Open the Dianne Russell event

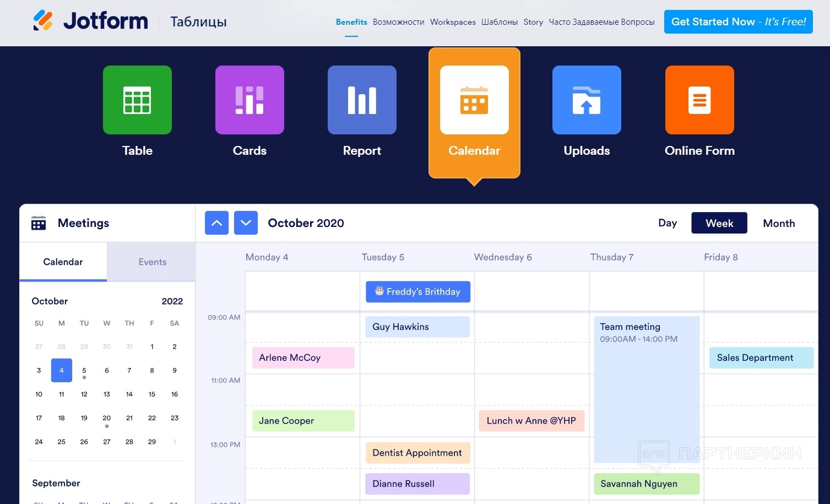pyautogui.click(x=417, y=484)
